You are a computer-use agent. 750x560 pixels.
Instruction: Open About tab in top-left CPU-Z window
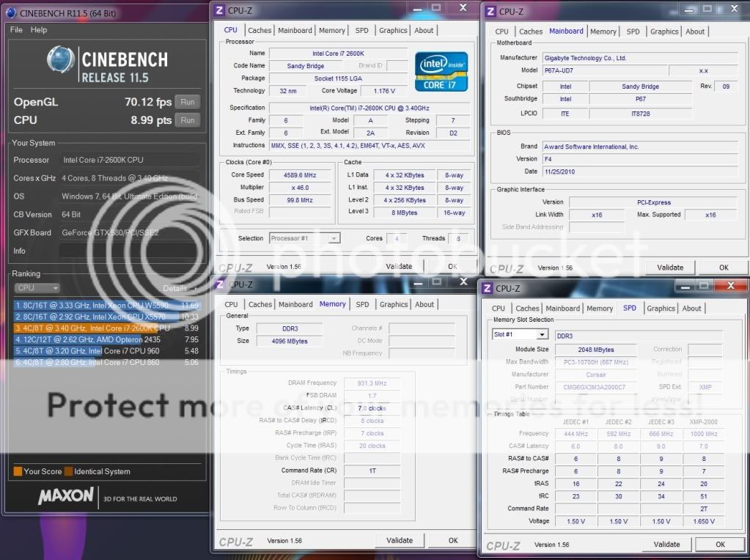tap(424, 30)
